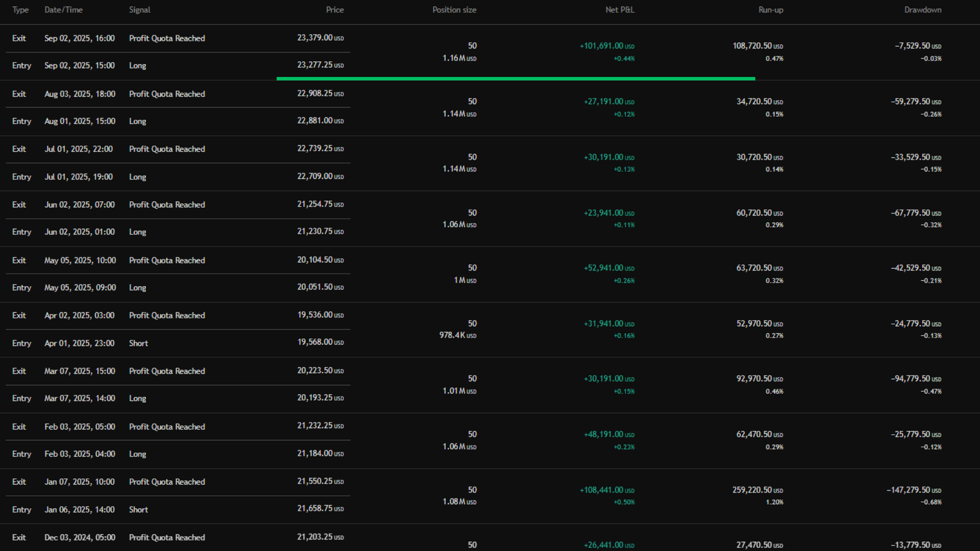The image size is (980, 551).
Task: Click the Position size column header
Action: [454, 10]
